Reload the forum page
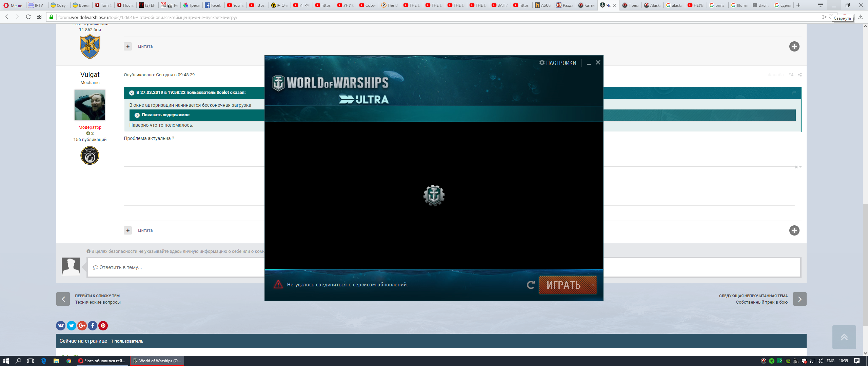 click(x=28, y=17)
